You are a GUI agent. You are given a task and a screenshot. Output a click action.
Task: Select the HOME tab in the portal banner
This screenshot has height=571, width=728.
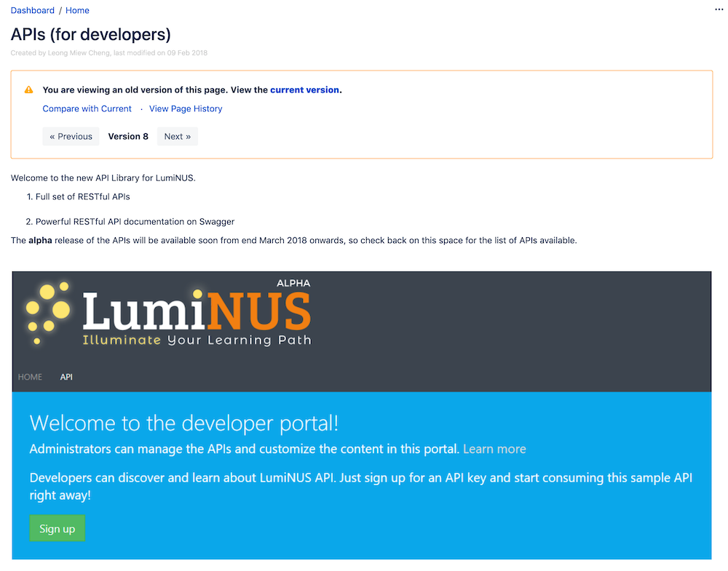click(30, 377)
